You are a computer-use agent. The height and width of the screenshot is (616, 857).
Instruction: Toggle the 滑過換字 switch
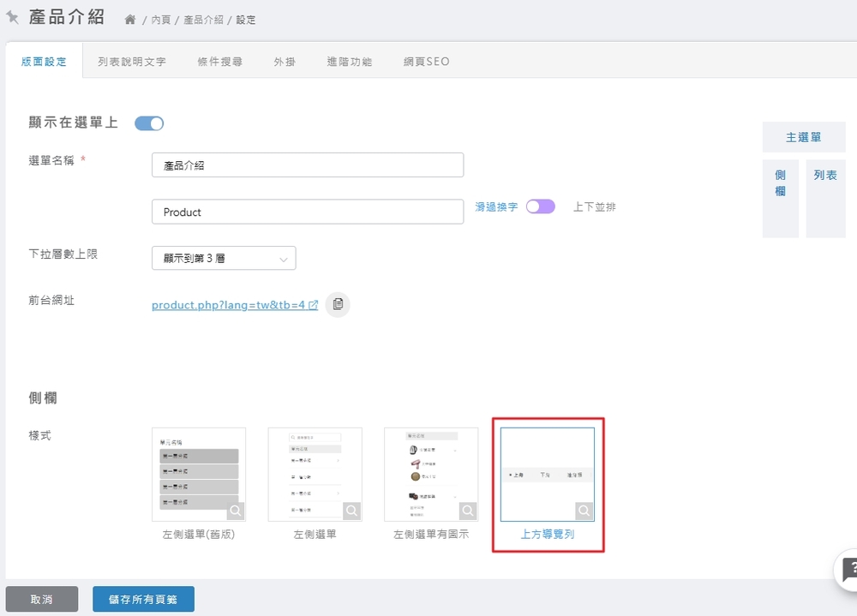(x=541, y=206)
